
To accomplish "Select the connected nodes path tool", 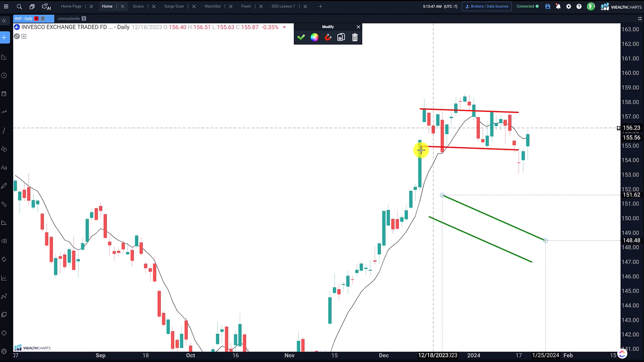I will click(x=4, y=296).
